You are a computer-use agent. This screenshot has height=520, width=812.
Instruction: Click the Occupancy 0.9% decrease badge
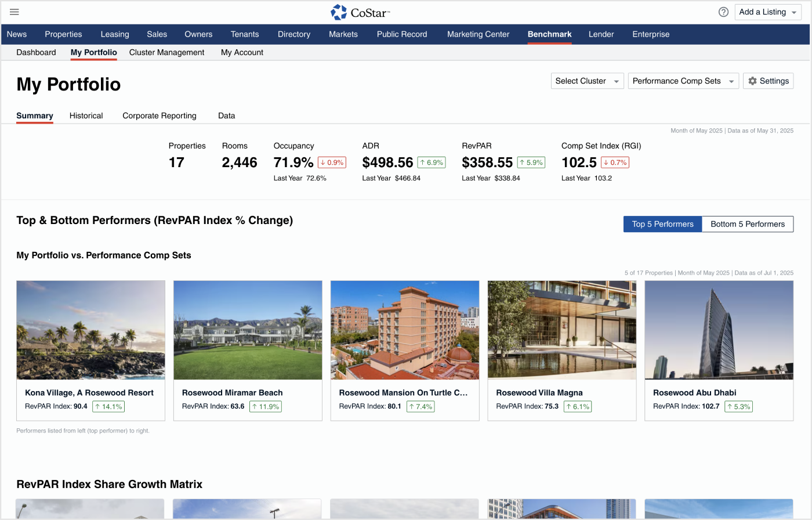pos(332,162)
